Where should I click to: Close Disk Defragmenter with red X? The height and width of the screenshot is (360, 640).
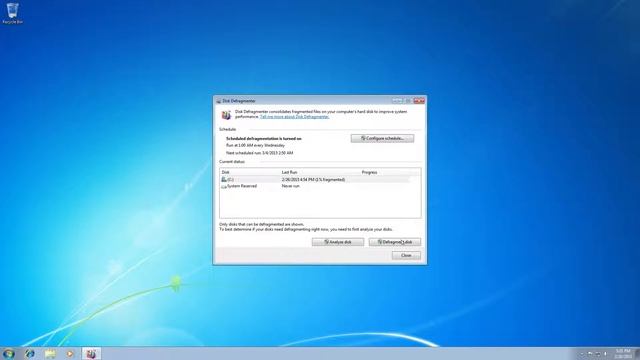point(419,100)
